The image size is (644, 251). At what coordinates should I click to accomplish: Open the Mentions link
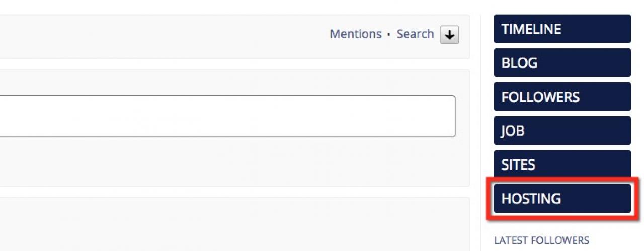[355, 34]
